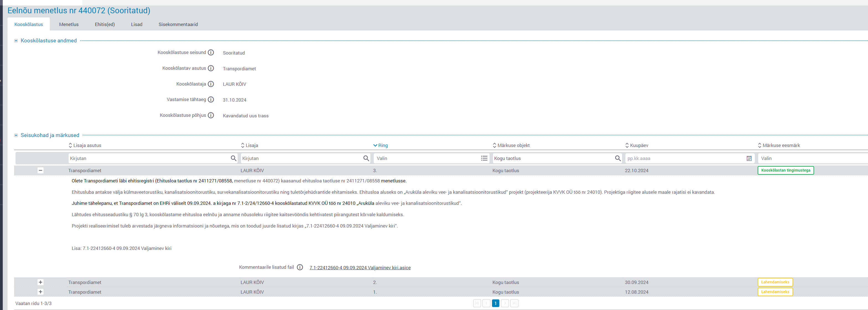
Task: Open the Sisekommentaarid tab
Action: tap(178, 24)
